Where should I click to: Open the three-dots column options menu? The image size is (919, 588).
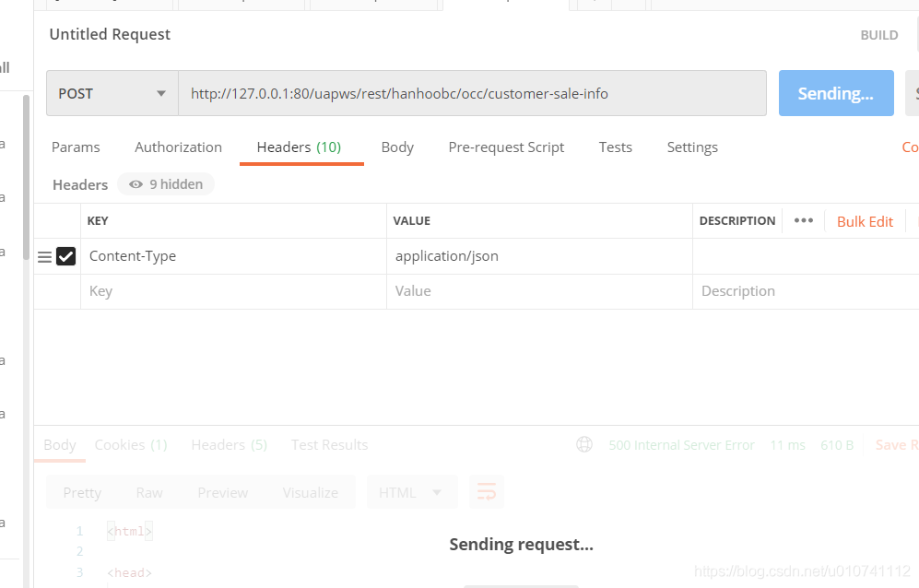[803, 221]
